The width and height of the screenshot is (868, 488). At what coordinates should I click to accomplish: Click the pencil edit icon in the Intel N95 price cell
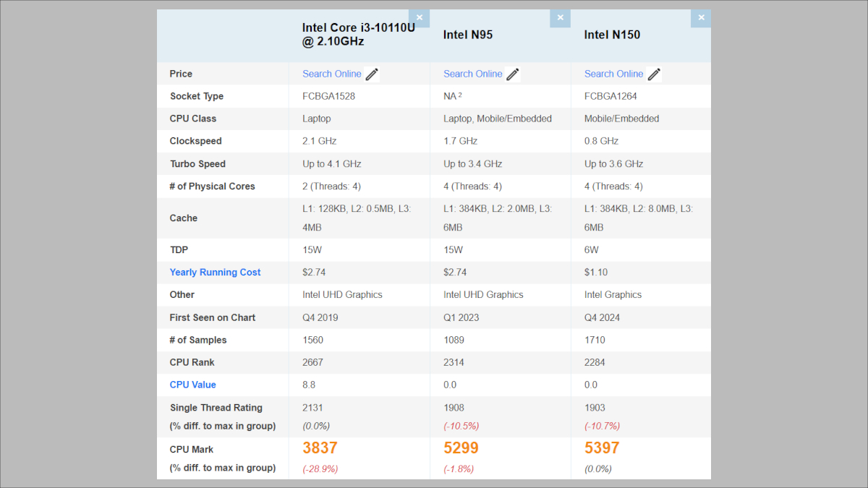(x=512, y=73)
